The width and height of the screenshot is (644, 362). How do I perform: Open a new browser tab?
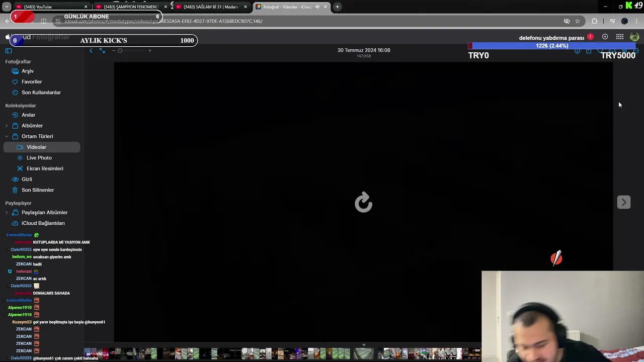pyautogui.click(x=337, y=7)
